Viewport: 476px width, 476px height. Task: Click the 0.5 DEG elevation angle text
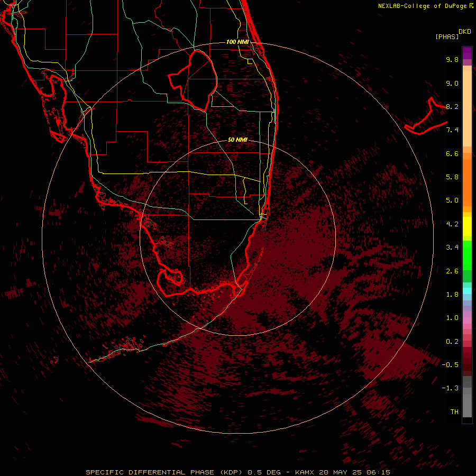(x=264, y=472)
